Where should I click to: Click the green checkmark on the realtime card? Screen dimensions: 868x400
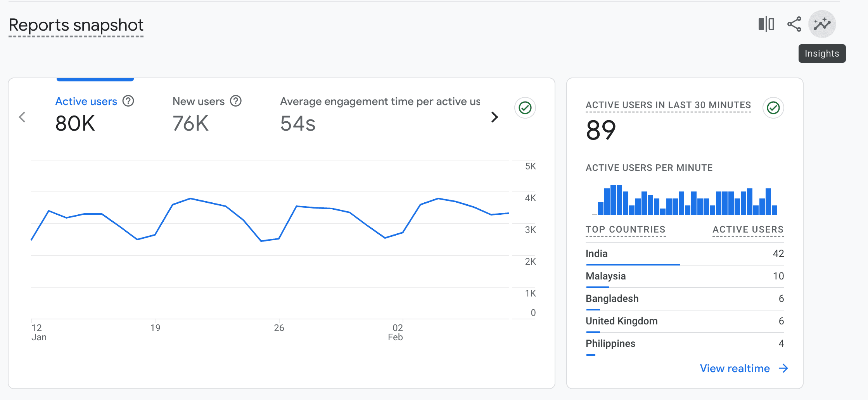click(x=773, y=108)
